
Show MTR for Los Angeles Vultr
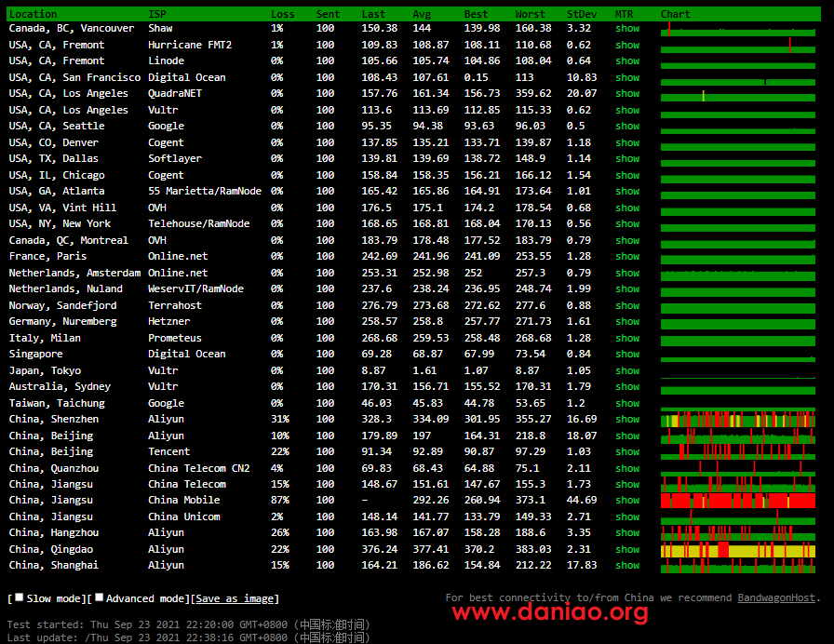click(627, 110)
